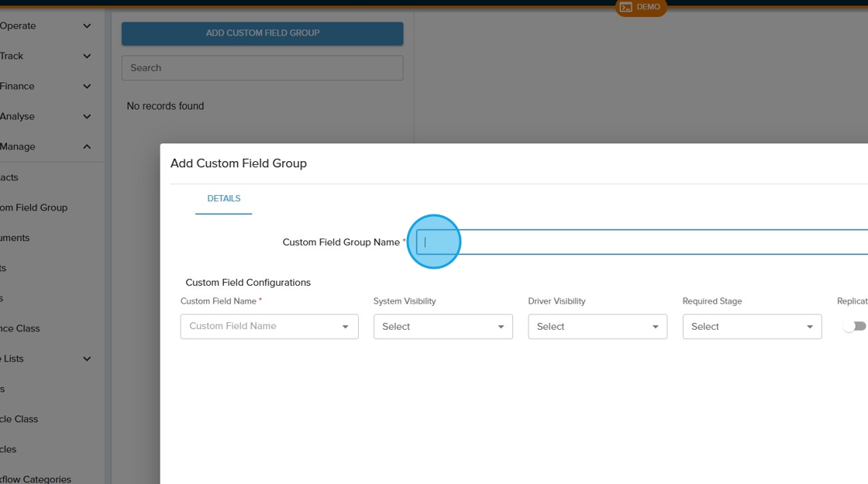
Task: Open the Custom Field Name dropdown
Action: coord(269,327)
